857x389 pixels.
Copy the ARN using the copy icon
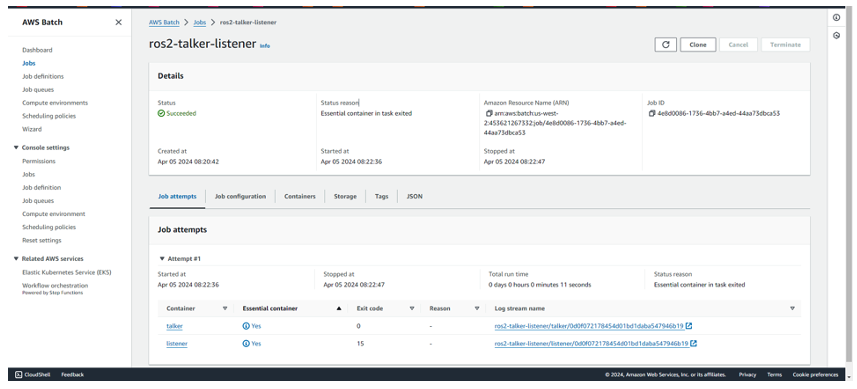[x=489, y=114]
